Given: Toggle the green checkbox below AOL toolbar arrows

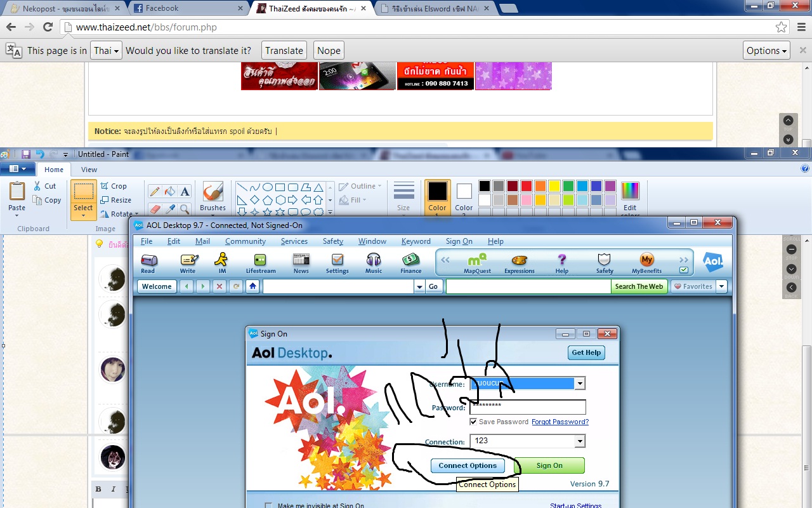Looking at the screenshot, I should 684,270.
